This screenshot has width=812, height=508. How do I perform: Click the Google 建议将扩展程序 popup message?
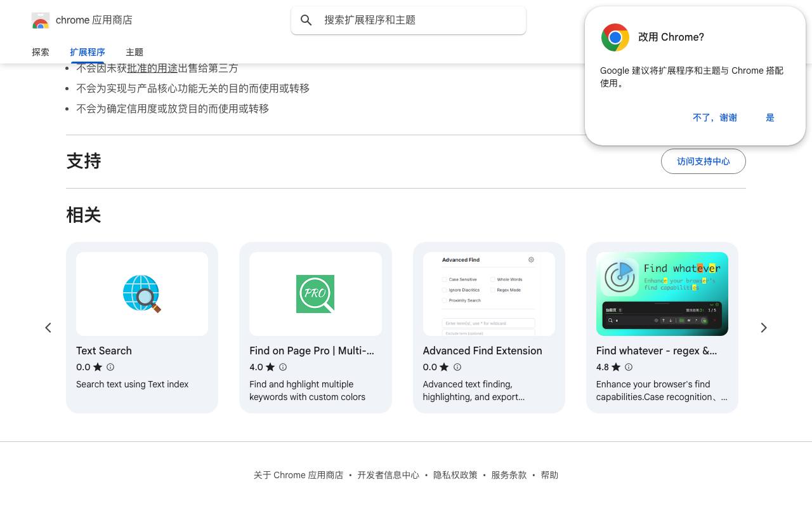[x=691, y=77]
